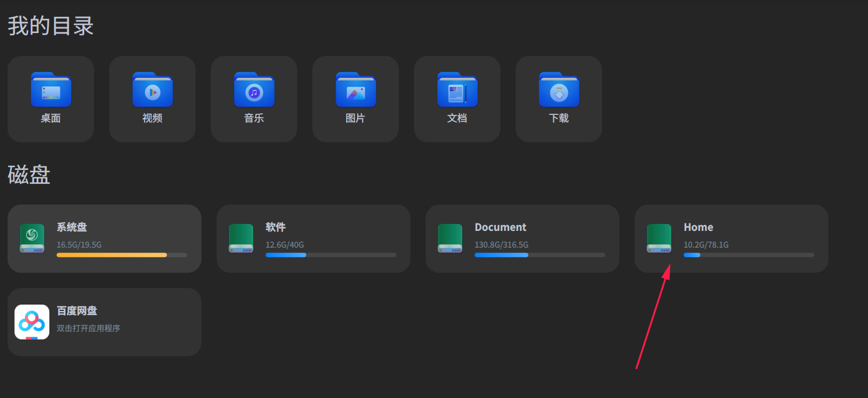Click the 软件 disk usage bar
Viewport: 868px width, 398px height.
coord(331,255)
